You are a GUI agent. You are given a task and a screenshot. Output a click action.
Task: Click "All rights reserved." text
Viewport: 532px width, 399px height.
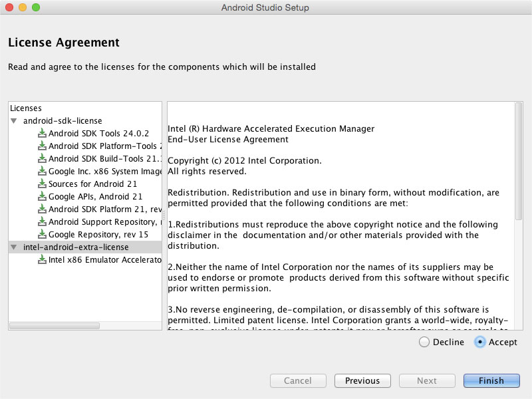pos(207,172)
